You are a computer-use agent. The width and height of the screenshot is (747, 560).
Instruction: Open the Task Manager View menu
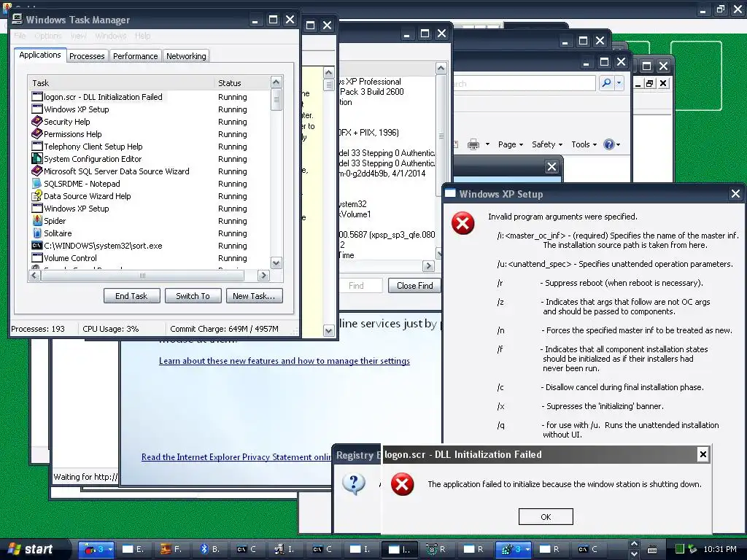point(79,36)
